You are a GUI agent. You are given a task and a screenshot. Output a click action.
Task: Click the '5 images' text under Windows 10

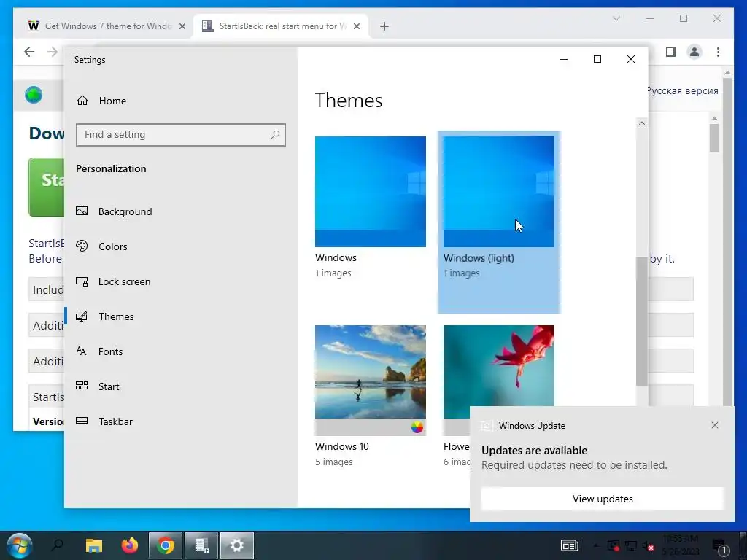333,462
